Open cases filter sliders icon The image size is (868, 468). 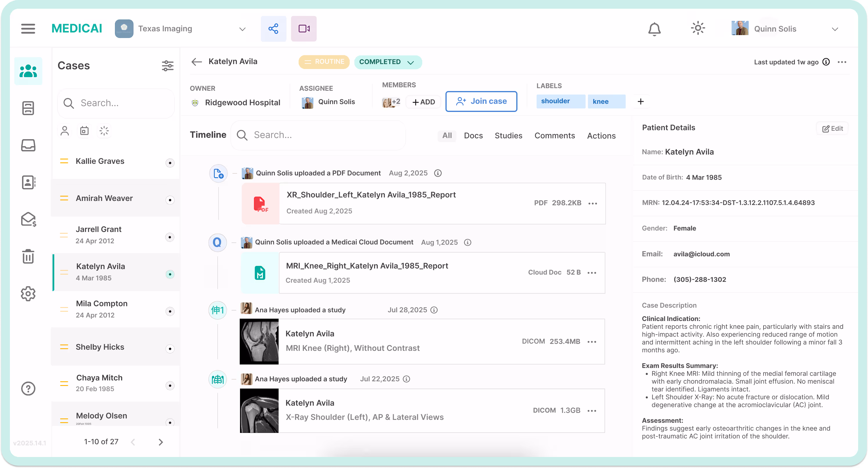pos(167,66)
